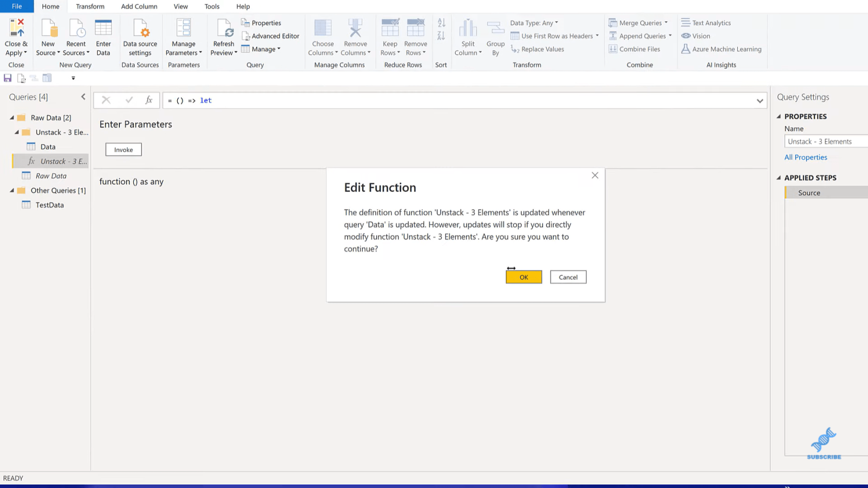Click the query Name input field
The height and width of the screenshot is (488, 868).
click(x=826, y=141)
